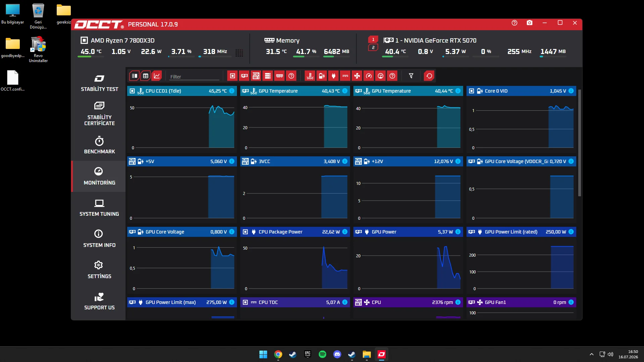
Task: Launch Google Chrome from the taskbar
Action: tap(278, 354)
